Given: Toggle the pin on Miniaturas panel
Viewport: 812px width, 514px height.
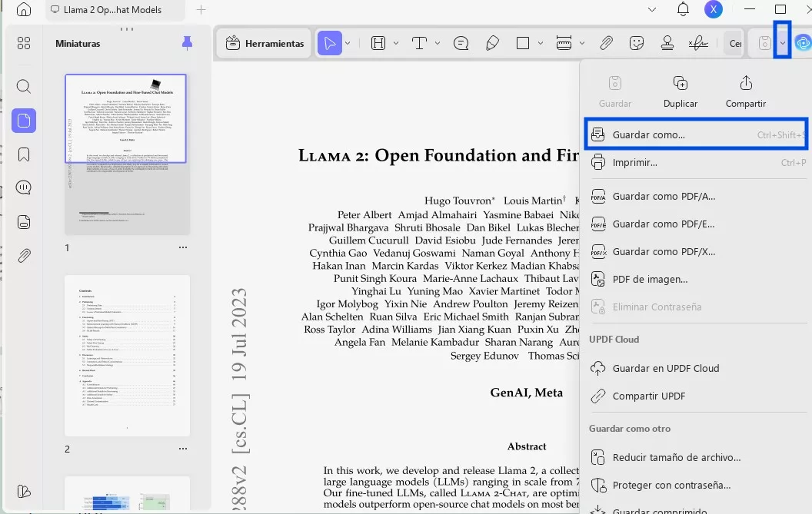Looking at the screenshot, I should tap(187, 44).
